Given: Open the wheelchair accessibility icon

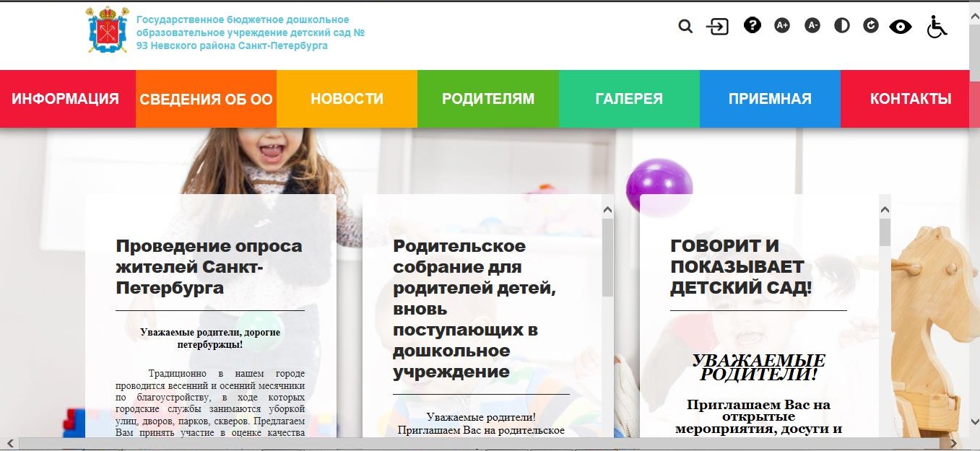Looking at the screenshot, I should [937, 27].
